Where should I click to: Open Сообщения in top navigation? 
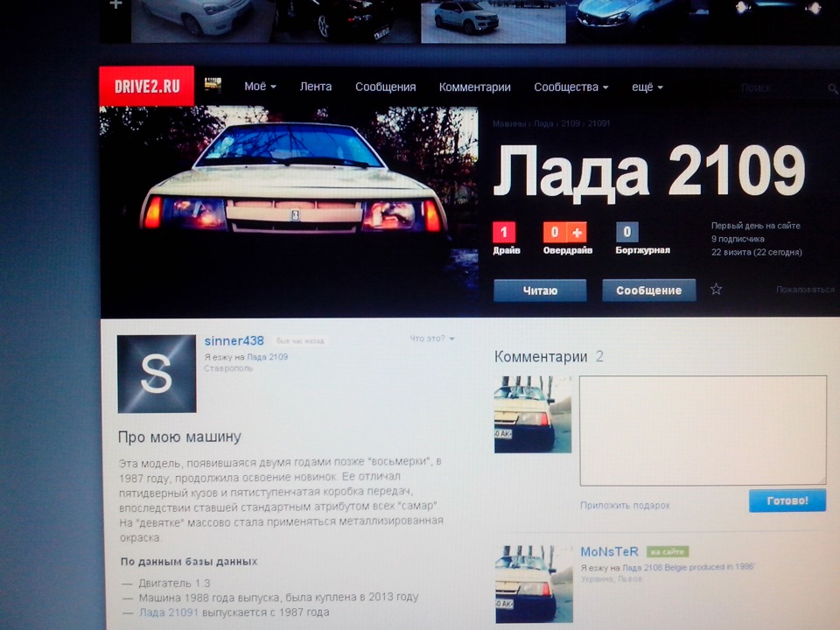pyautogui.click(x=385, y=87)
